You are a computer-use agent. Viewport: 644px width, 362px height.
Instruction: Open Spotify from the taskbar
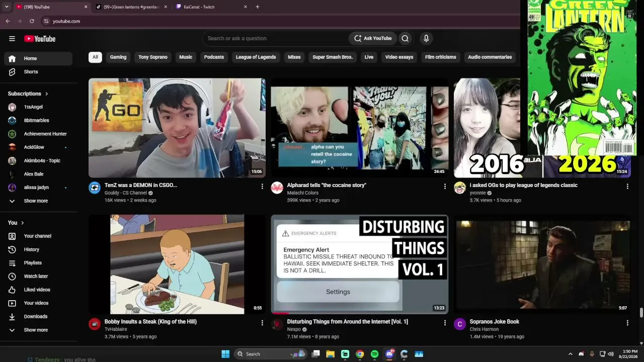[x=375, y=354]
